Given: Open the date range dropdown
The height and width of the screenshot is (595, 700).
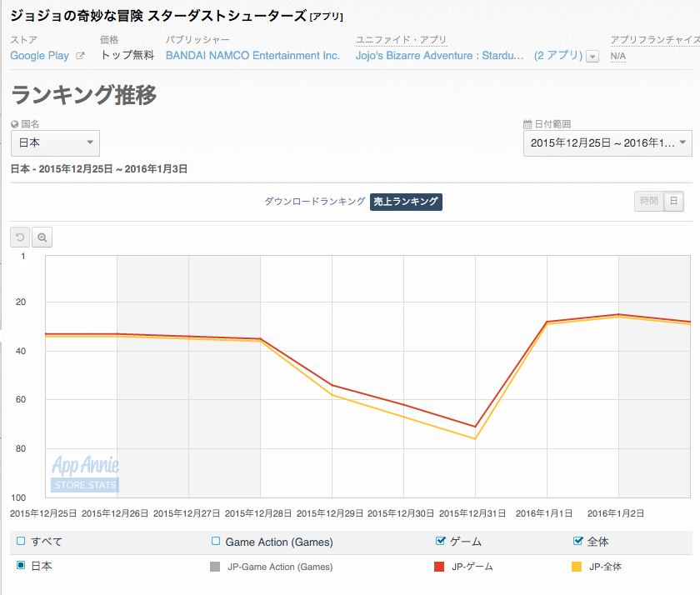Looking at the screenshot, I should click(607, 143).
